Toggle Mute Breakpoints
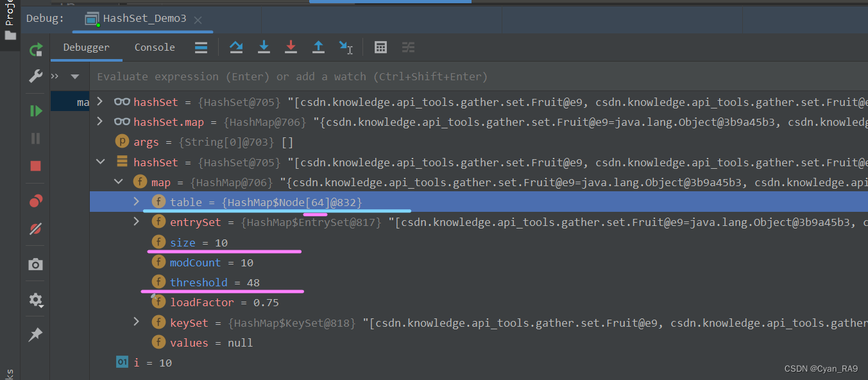 (x=36, y=229)
